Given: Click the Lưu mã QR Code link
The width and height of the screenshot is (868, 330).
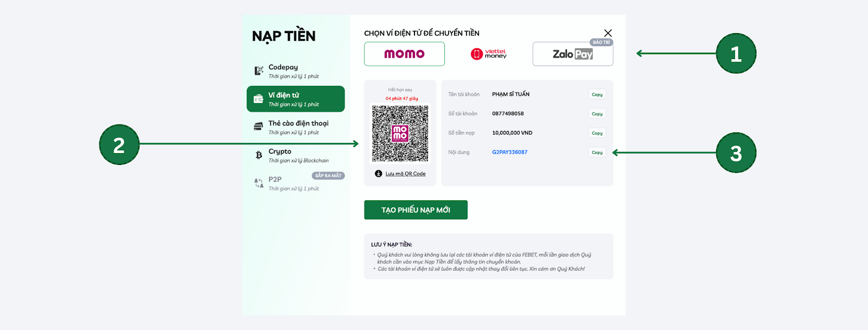Looking at the screenshot, I should point(405,174).
